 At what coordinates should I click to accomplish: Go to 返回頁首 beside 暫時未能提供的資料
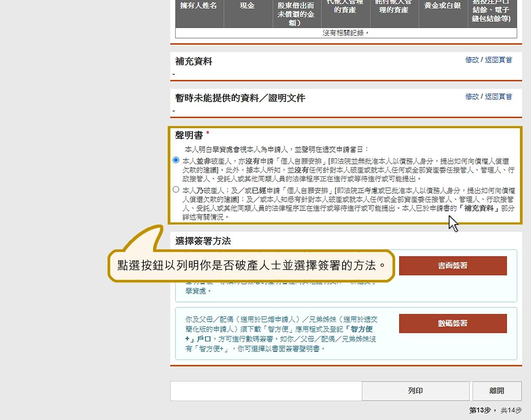[x=498, y=96]
